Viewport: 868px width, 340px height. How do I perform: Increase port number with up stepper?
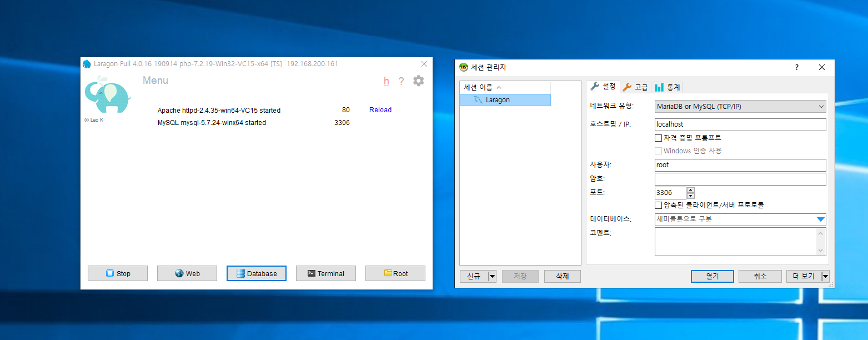[691, 190]
